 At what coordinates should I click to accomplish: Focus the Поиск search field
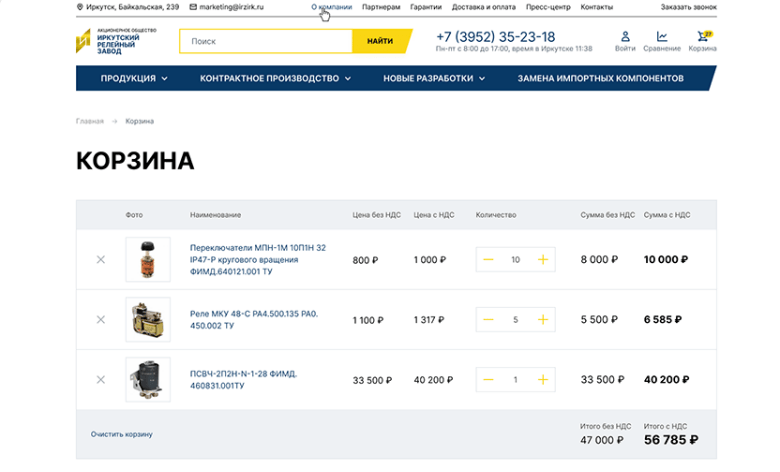tap(266, 41)
